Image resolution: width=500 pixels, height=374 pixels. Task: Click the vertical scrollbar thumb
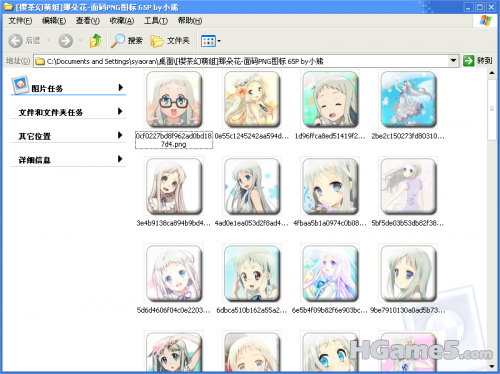[492, 109]
